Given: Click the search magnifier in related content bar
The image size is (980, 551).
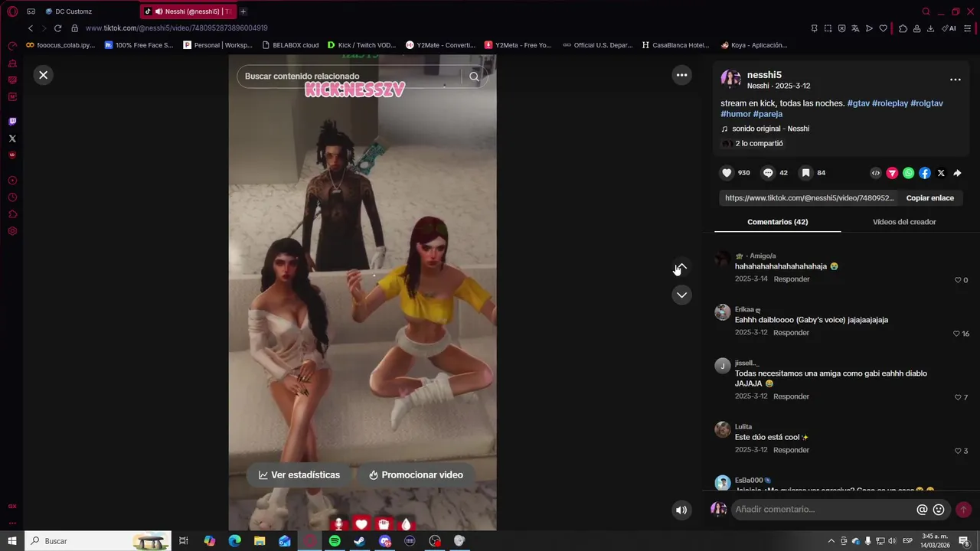Looking at the screenshot, I should (x=474, y=77).
